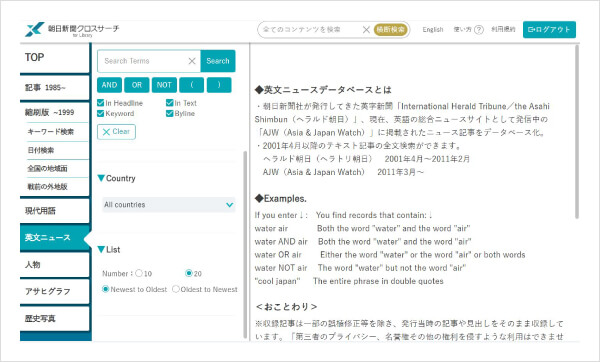The width and height of the screenshot is (600, 362).
Task: Open the アサヒグラフ sidebar tab
Action: [55, 292]
